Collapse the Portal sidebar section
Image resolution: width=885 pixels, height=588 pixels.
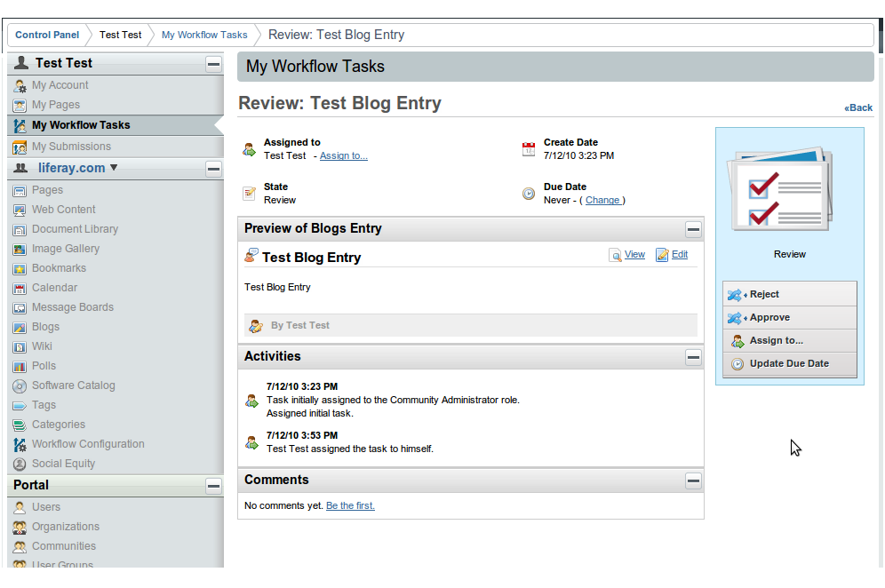coord(213,486)
